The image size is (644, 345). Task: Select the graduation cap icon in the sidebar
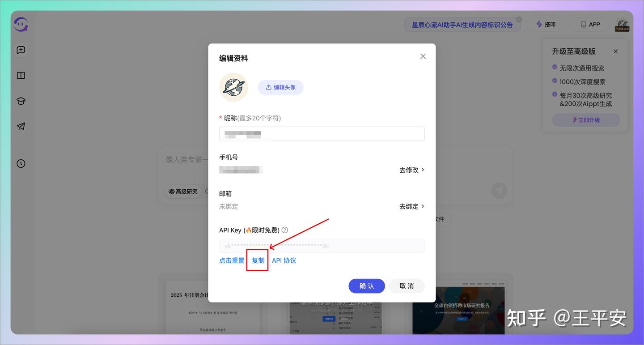[21, 101]
